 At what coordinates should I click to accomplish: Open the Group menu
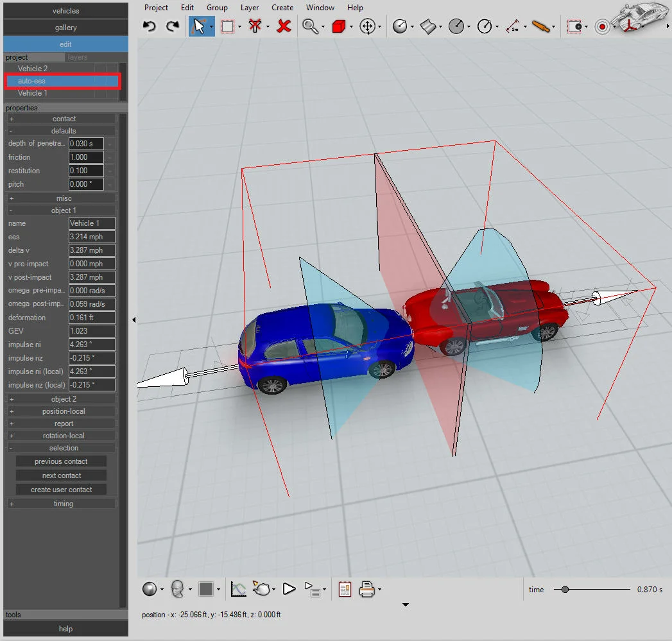pos(217,7)
